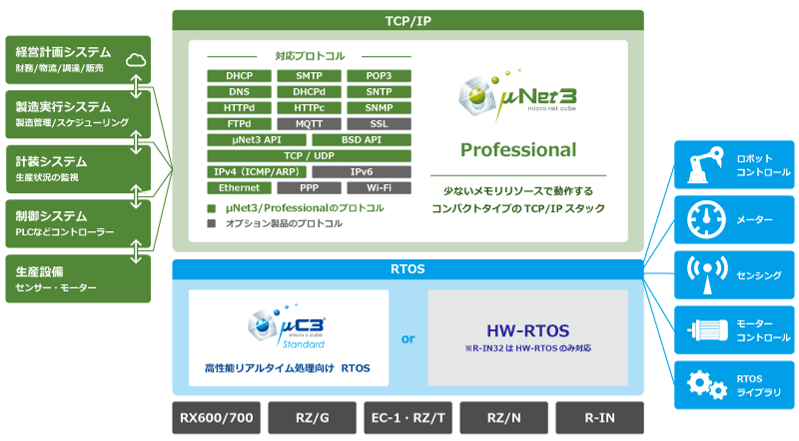Click the RX600/700 platform tab
Image resolution: width=799 pixels, height=441 pixels.
[217, 418]
